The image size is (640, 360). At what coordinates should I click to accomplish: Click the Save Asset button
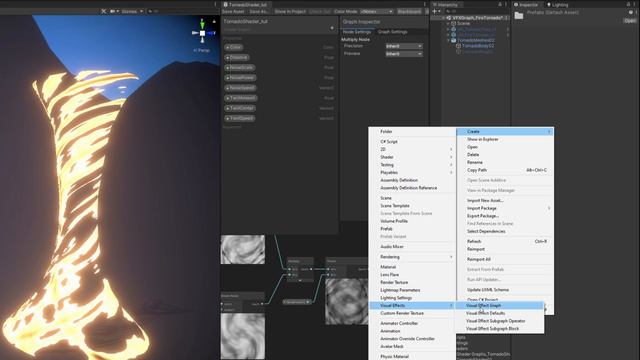click(233, 11)
